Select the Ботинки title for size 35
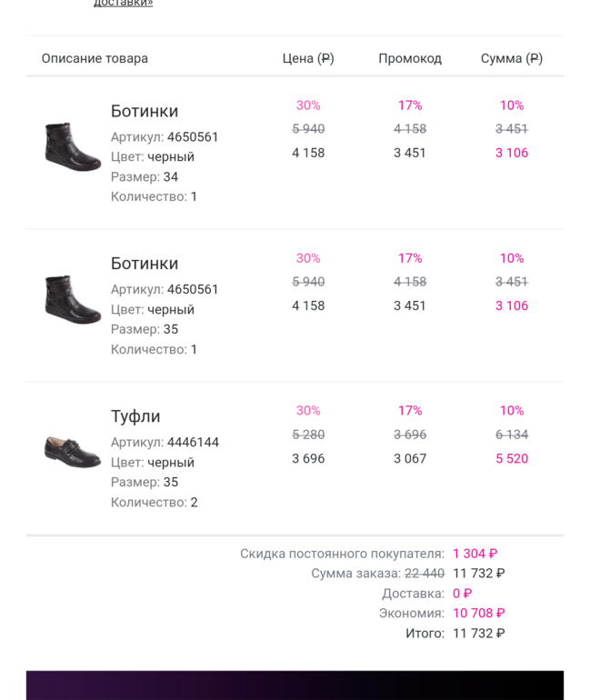The height and width of the screenshot is (700, 590). coord(145,264)
